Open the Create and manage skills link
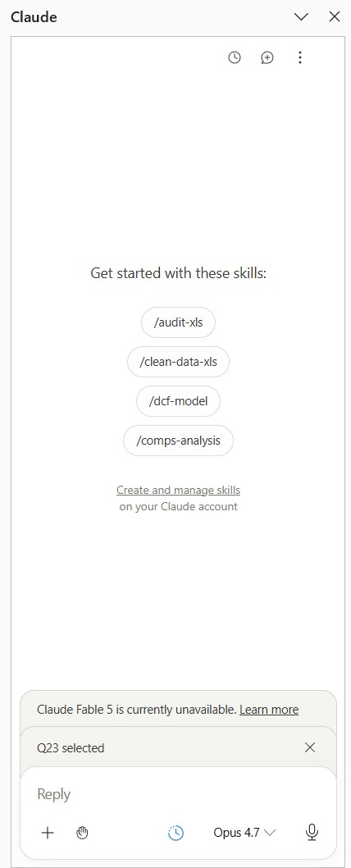351x868 pixels. [178, 490]
